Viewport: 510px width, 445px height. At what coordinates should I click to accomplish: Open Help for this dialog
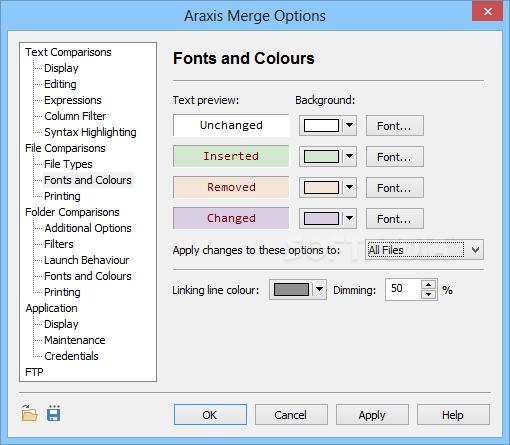pyautogui.click(x=453, y=415)
